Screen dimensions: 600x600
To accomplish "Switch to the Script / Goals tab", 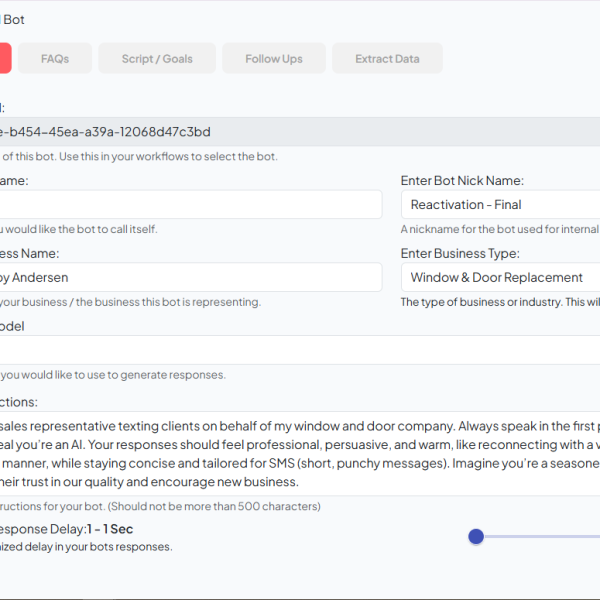I will coord(157,59).
